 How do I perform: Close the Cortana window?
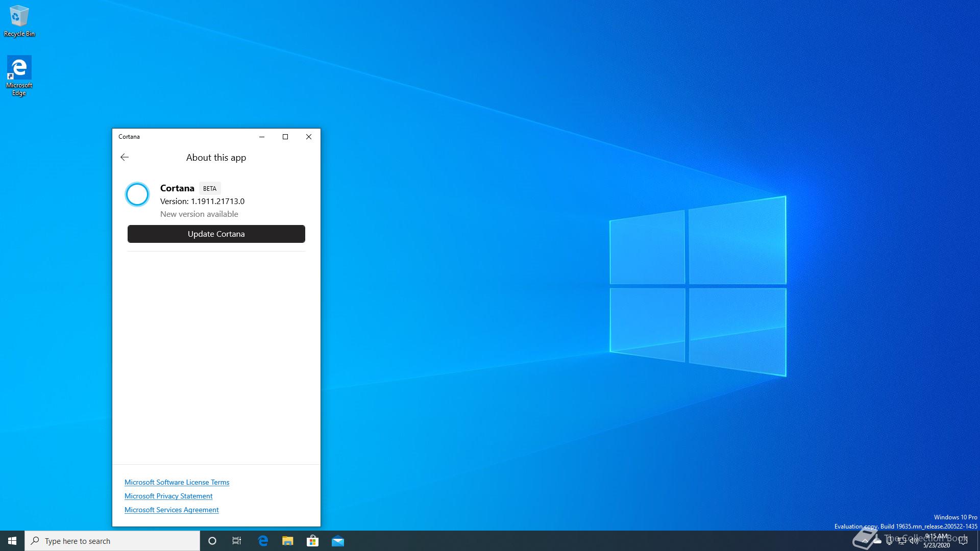[309, 137]
